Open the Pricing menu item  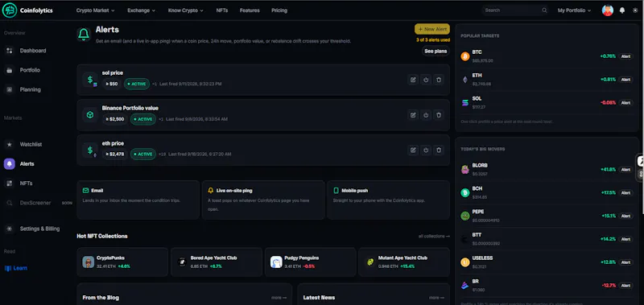point(279,10)
